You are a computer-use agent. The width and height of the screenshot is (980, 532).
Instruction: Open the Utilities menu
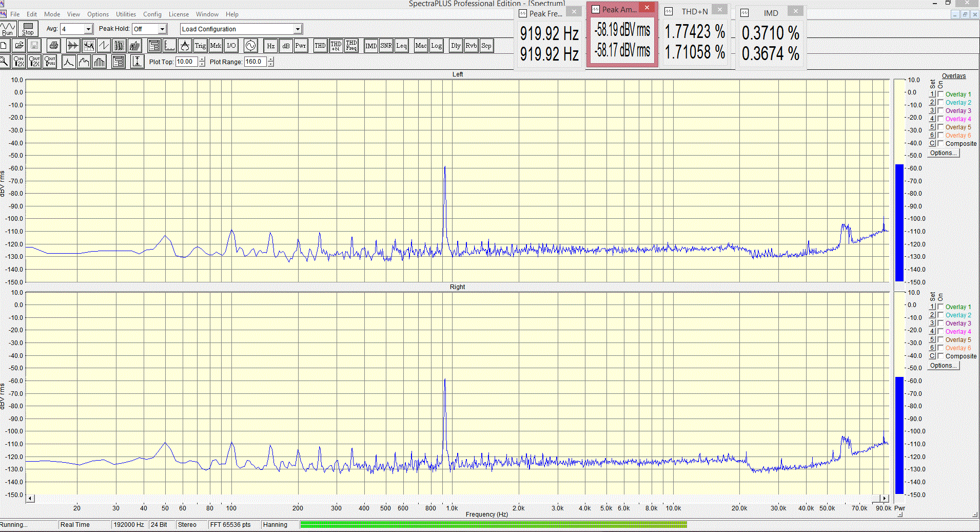pyautogui.click(x=126, y=14)
